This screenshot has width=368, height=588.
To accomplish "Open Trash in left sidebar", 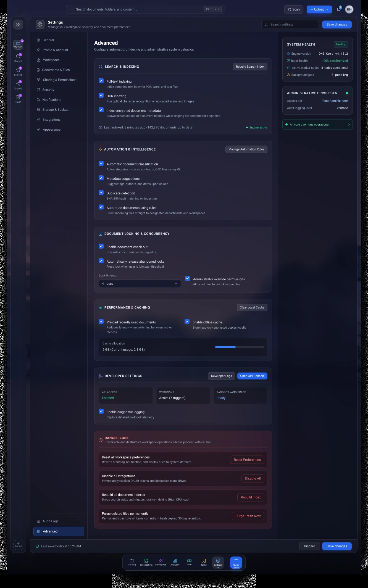I will 18,98.
